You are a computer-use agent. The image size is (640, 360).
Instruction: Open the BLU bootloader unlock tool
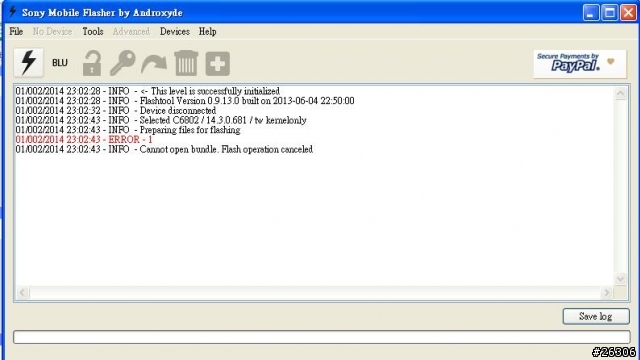(x=60, y=63)
